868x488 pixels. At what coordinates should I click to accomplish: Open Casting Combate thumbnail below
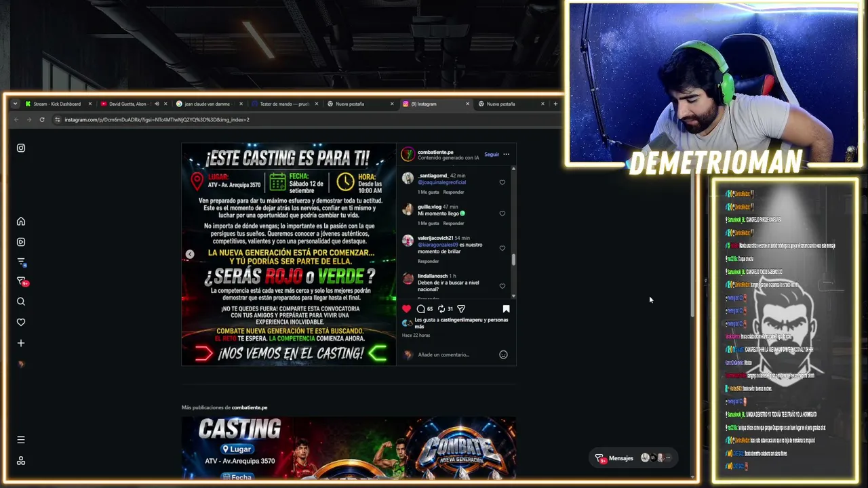349,449
